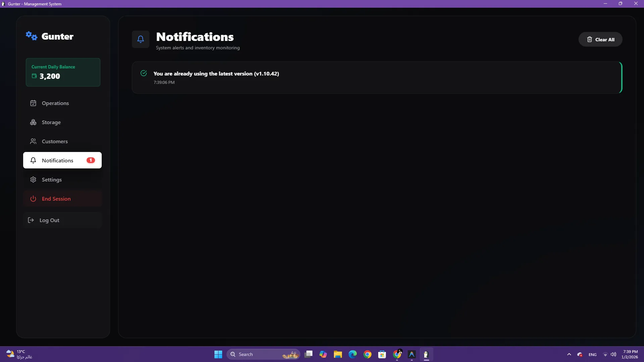This screenshot has width=644, height=362.
Task: Show hidden system tray icons
Action: (x=569, y=354)
